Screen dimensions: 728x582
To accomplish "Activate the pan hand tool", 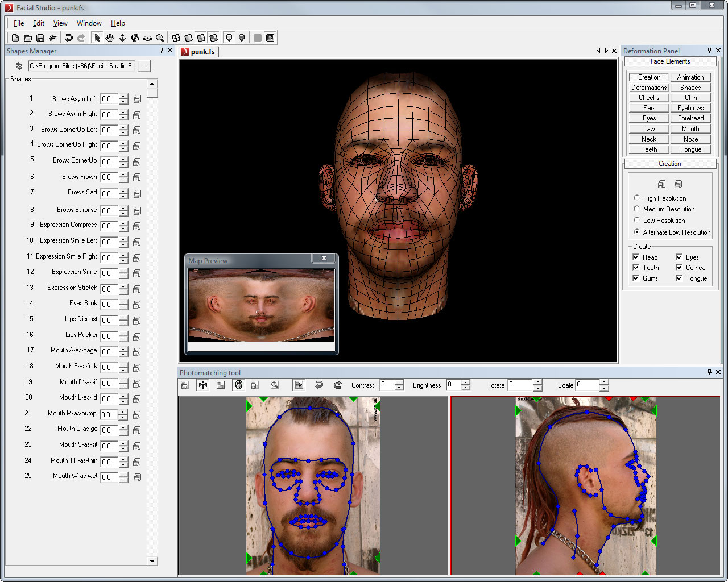I will (110, 38).
